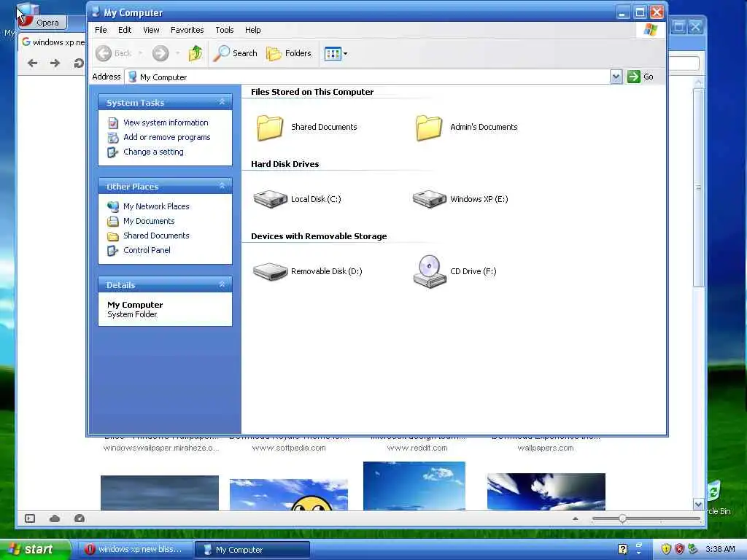Click the Opera page scrollbar down arrow
This screenshot has width=747, height=560.
(698, 505)
